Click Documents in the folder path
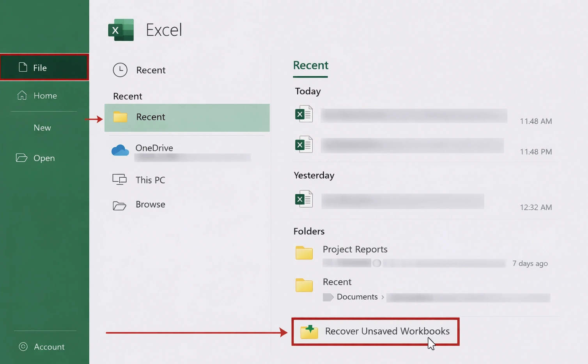588x364 pixels. 357,297
